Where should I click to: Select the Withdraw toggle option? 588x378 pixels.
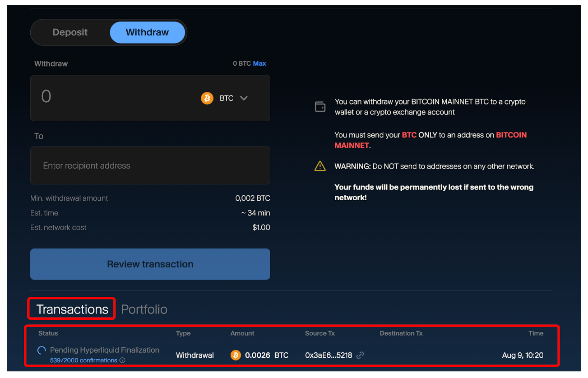(x=147, y=32)
